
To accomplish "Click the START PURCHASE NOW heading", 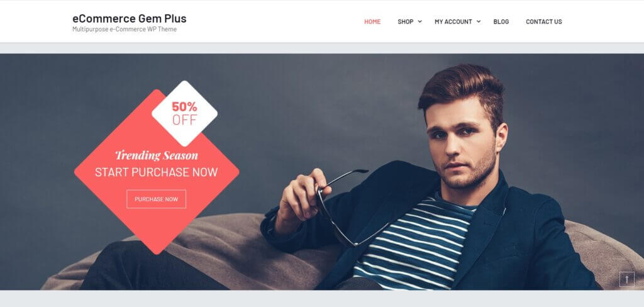I will [157, 172].
